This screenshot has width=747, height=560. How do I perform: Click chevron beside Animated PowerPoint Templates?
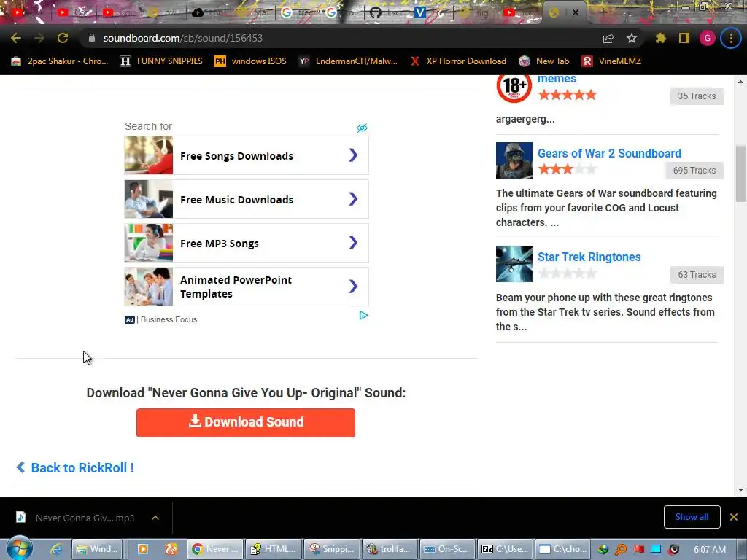click(353, 286)
